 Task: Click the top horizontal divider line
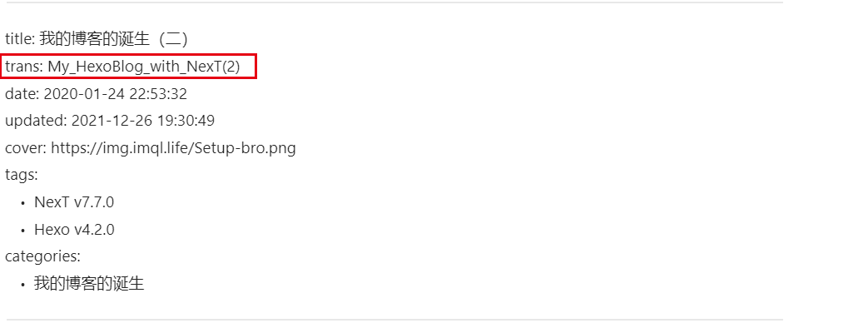coord(394,2)
